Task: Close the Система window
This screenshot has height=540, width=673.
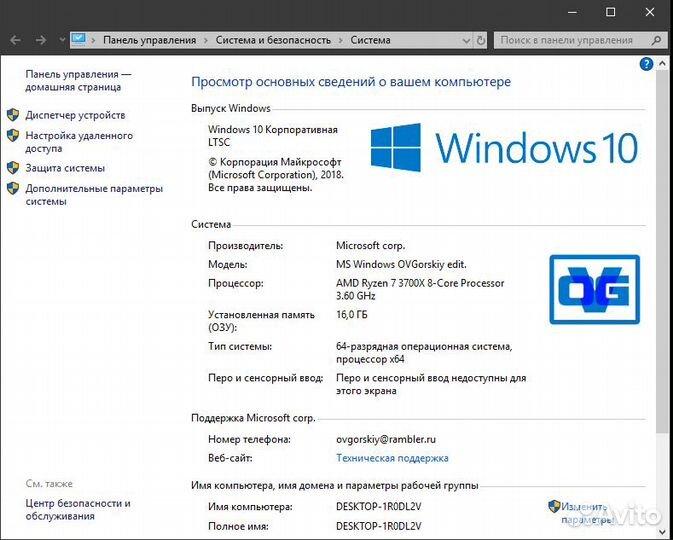Action: [650, 12]
